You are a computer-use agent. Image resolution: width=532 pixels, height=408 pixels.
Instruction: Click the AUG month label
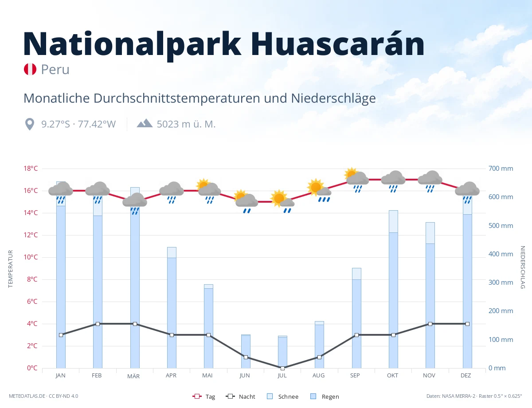[x=318, y=376]
